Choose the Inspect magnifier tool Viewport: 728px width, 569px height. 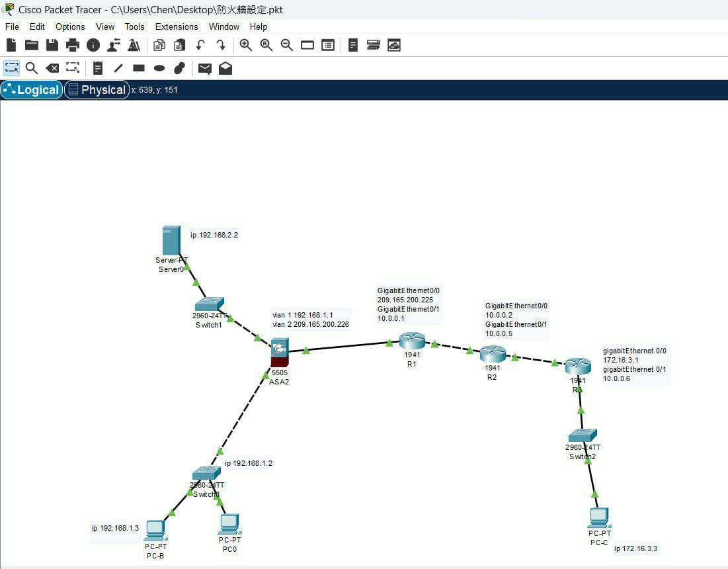pos(32,68)
